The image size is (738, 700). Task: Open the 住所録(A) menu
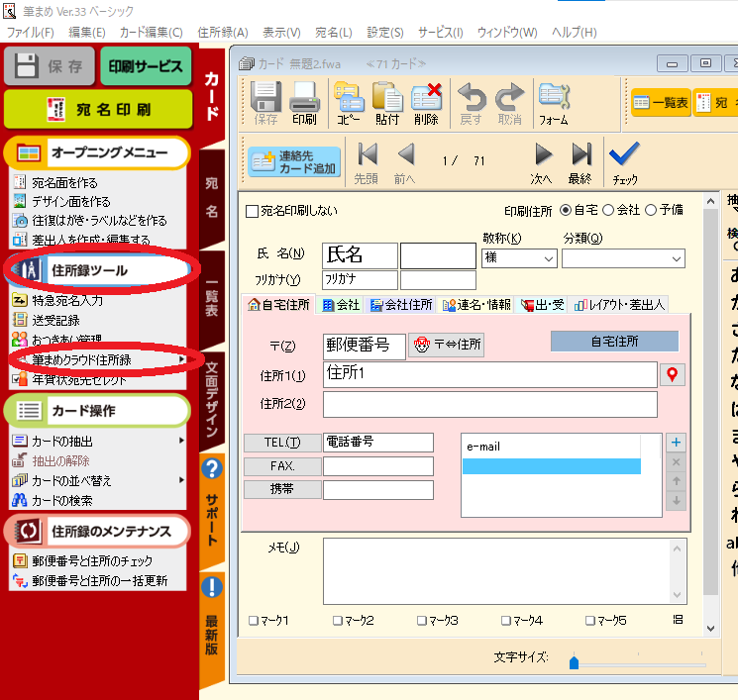(x=223, y=32)
